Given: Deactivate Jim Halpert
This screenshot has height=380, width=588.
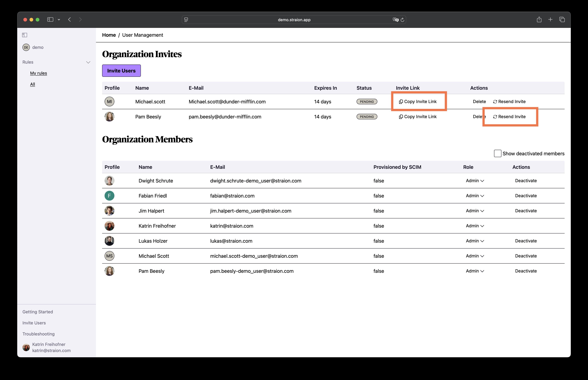Looking at the screenshot, I should [526, 211].
